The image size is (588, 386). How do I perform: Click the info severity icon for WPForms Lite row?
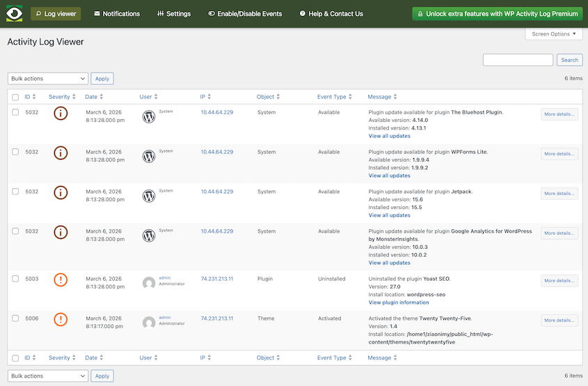pyautogui.click(x=61, y=153)
